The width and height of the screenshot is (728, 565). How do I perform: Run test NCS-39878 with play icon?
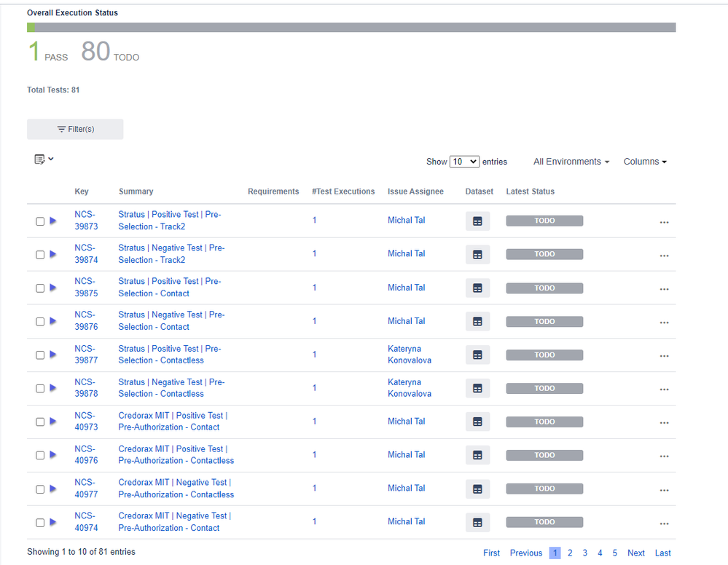click(53, 388)
